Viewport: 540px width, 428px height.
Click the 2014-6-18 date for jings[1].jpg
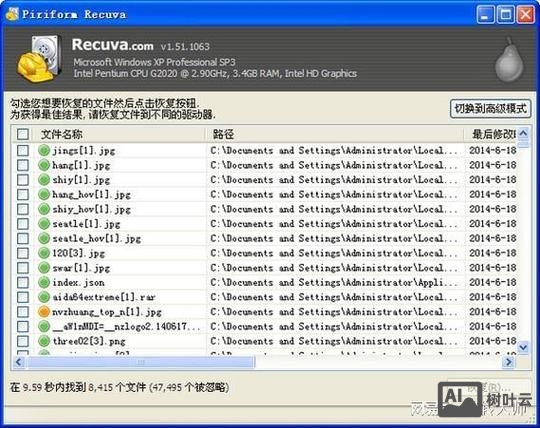[492, 150]
